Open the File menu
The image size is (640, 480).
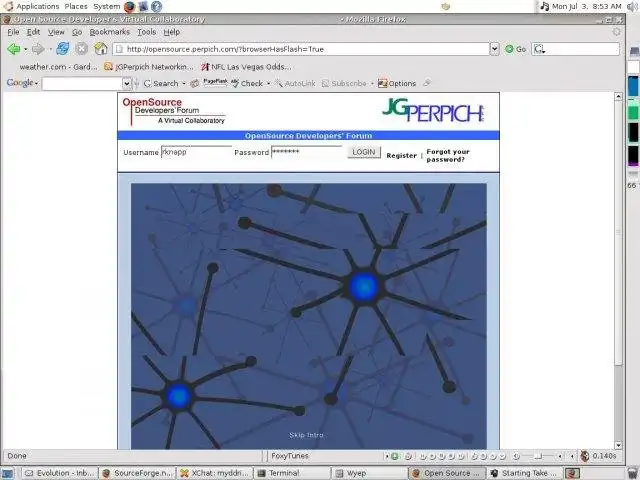click(x=13, y=32)
